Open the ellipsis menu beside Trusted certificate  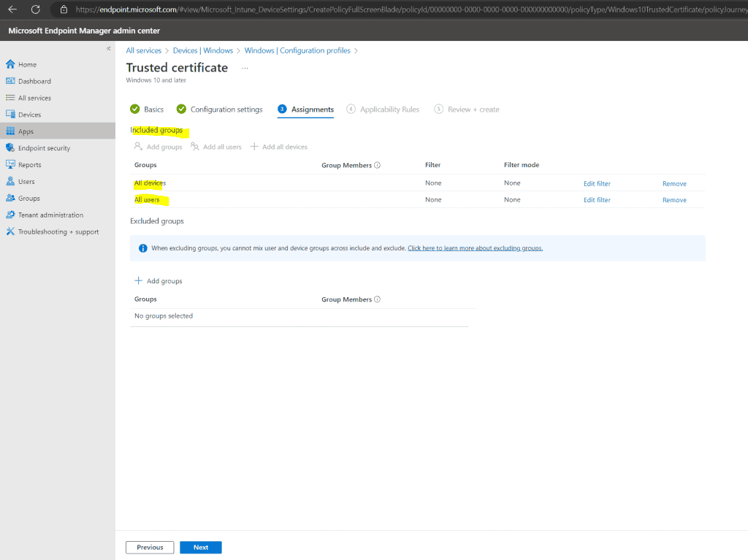pyautogui.click(x=244, y=67)
